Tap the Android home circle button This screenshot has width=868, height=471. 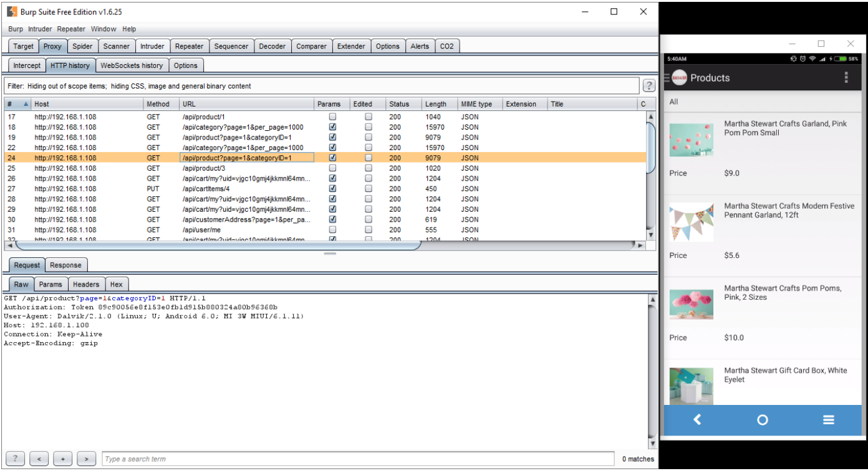tap(763, 420)
